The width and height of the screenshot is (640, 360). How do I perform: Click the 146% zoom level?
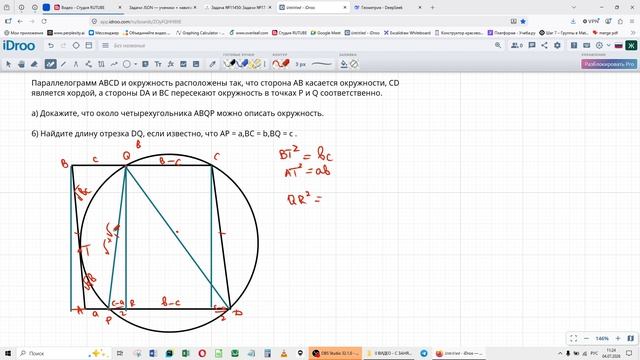tap(602, 339)
